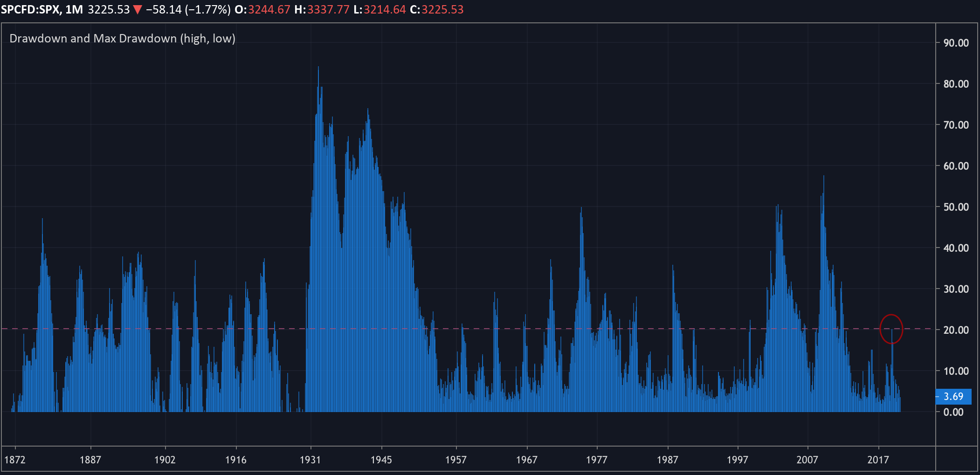Click the close price value C:3225.53
980x475 pixels.
coord(437,10)
